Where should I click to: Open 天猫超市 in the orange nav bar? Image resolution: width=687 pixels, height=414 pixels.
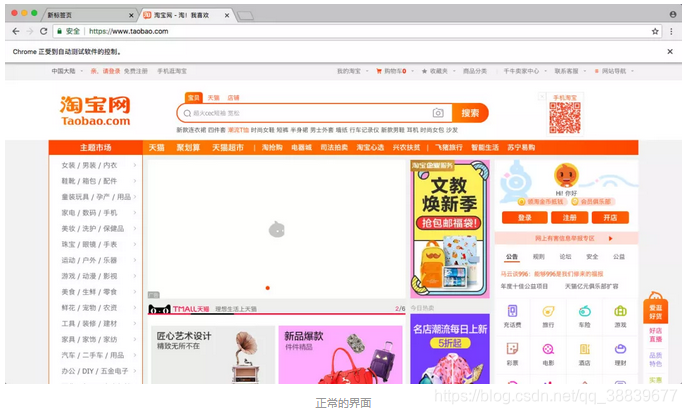228,148
